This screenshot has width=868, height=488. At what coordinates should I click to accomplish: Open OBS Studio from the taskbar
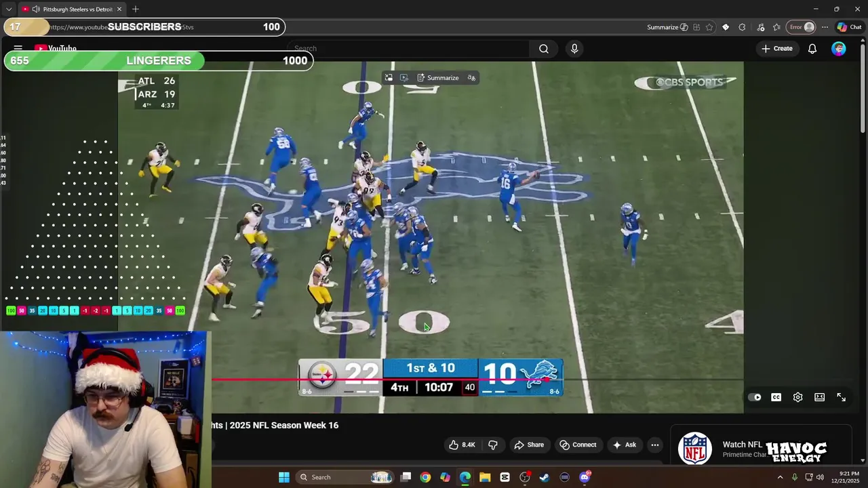[x=525, y=477]
